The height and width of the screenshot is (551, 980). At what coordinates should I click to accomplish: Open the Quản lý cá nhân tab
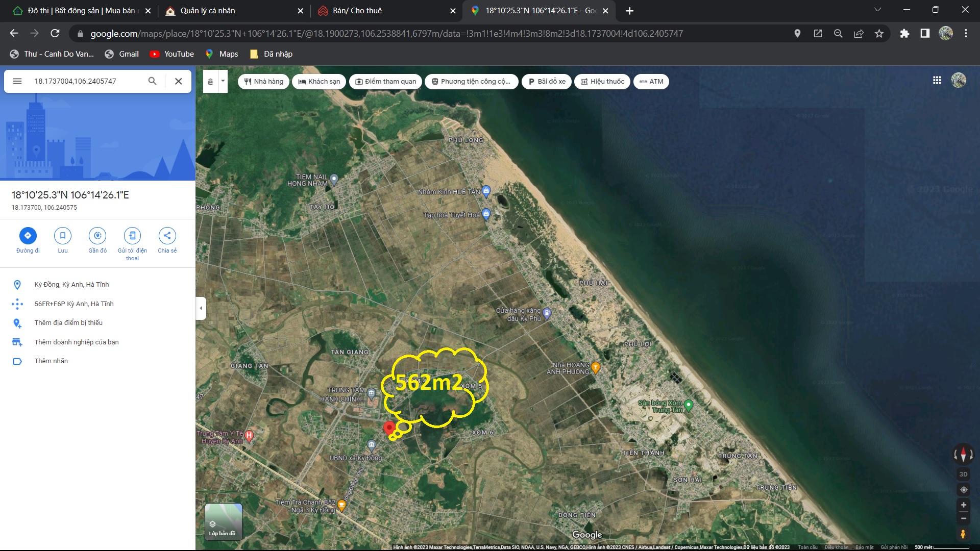[208, 11]
